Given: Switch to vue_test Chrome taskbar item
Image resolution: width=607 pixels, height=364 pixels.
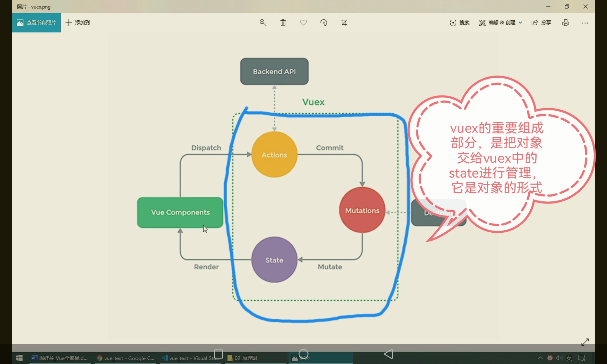Looking at the screenshot, I should (126, 358).
